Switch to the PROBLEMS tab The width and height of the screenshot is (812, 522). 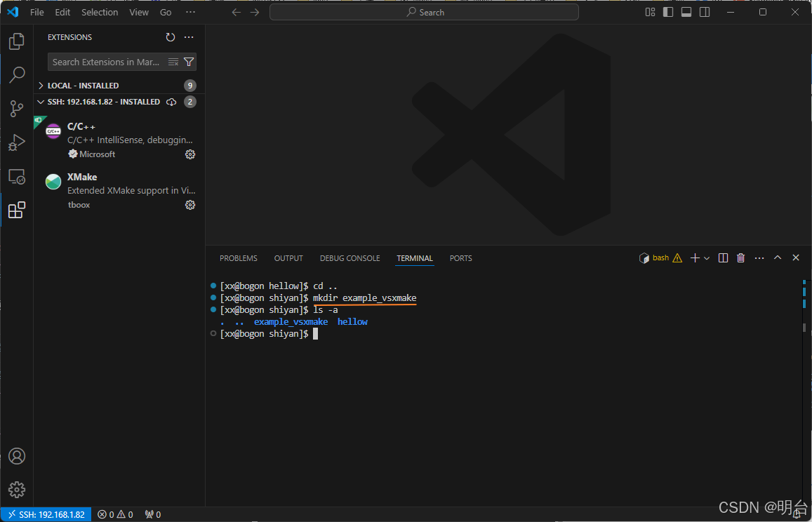238,258
